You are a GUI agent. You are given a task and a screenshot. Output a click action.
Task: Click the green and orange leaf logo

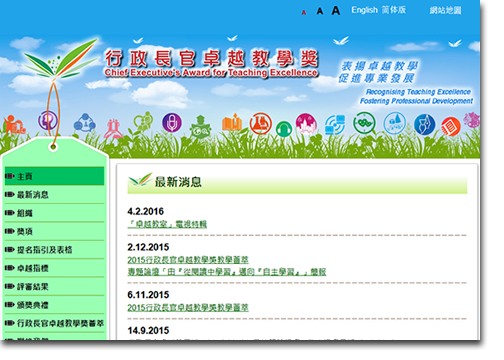[x=62, y=59]
